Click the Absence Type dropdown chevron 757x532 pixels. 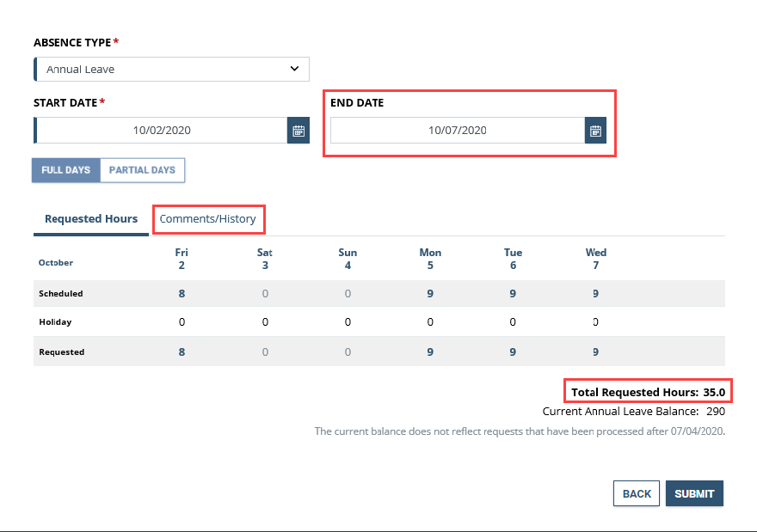click(294, 69)
